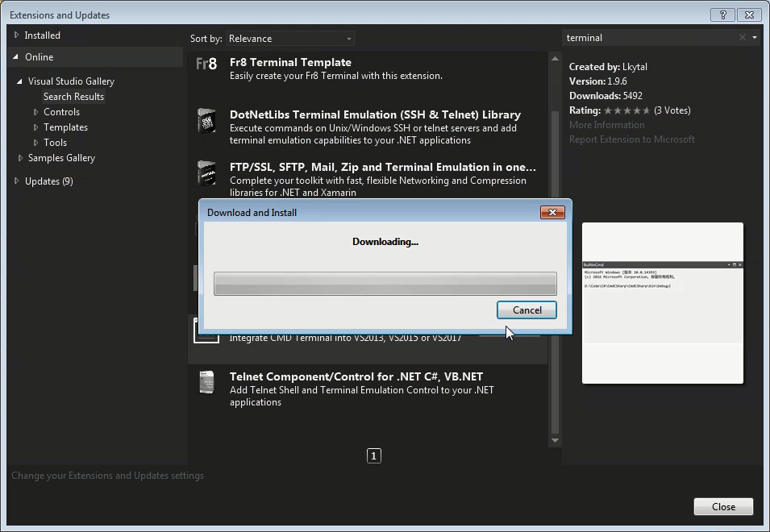Select Updates (9) label
This screenshot has width=770, height=532.
pyautogui.click(x=49, y=181)
